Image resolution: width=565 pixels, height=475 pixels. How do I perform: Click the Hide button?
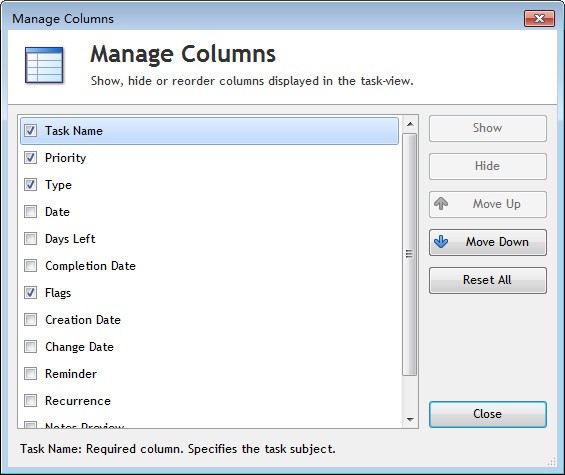tap(488, 166)
